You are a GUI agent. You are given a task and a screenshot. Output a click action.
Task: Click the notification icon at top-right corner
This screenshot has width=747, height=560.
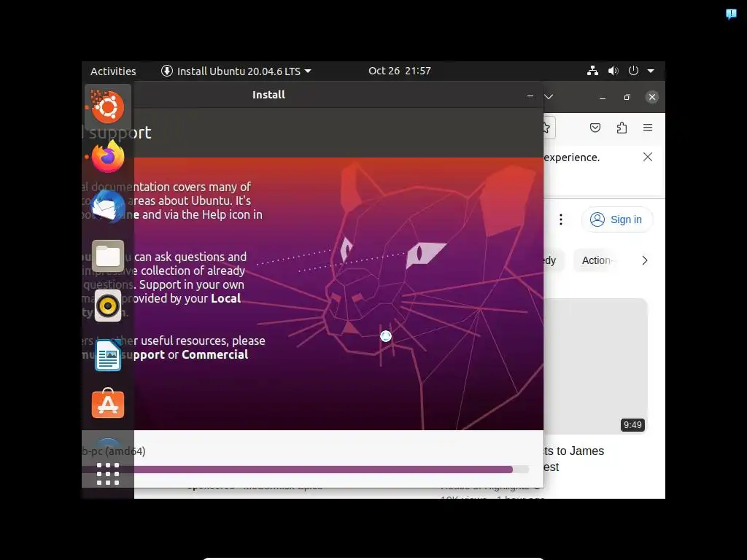click(x=731, y=15)
